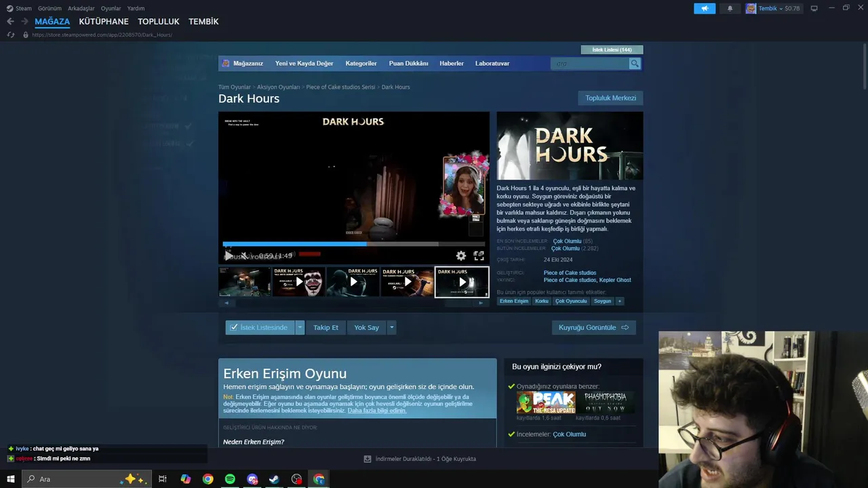Open the Puan Dükkânı store tab

tap(408, 64)
